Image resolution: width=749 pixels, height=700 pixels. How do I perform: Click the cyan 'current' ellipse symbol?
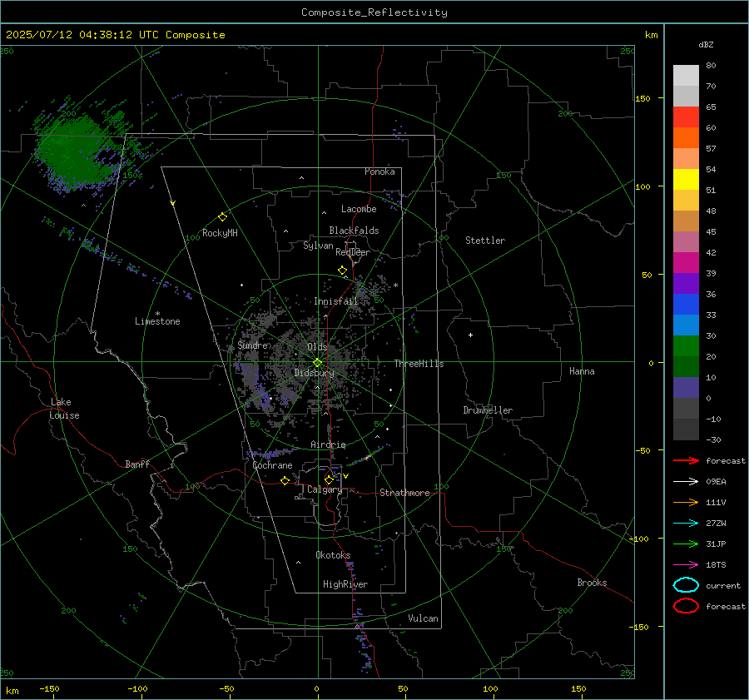686,585
